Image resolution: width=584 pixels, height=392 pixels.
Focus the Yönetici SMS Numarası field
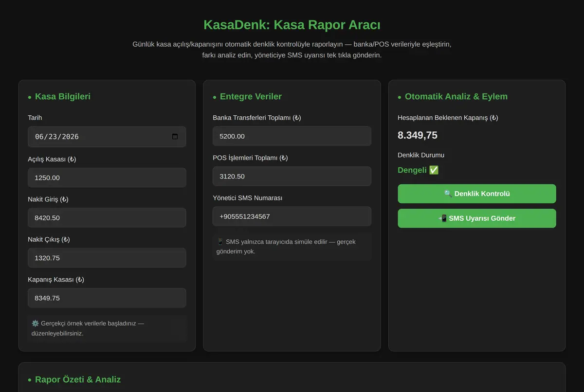292,216
